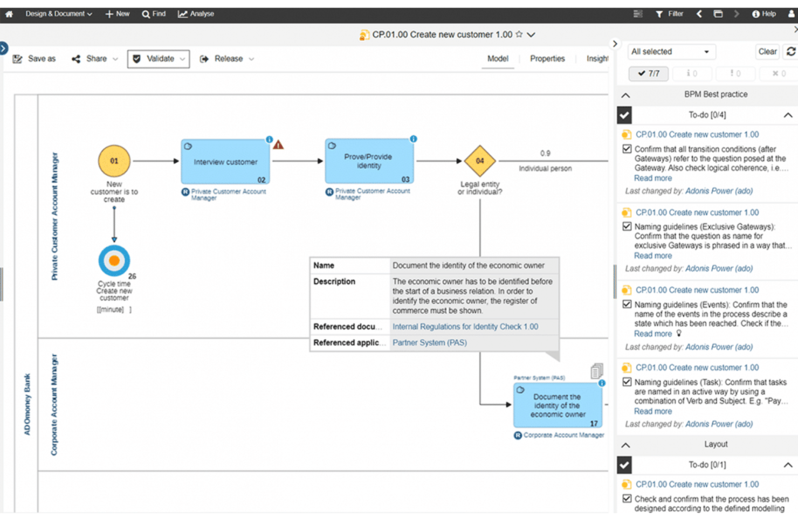The image size is (798, 532).
Task: Toggle the warnings count filter
Action: pos(735,73)
